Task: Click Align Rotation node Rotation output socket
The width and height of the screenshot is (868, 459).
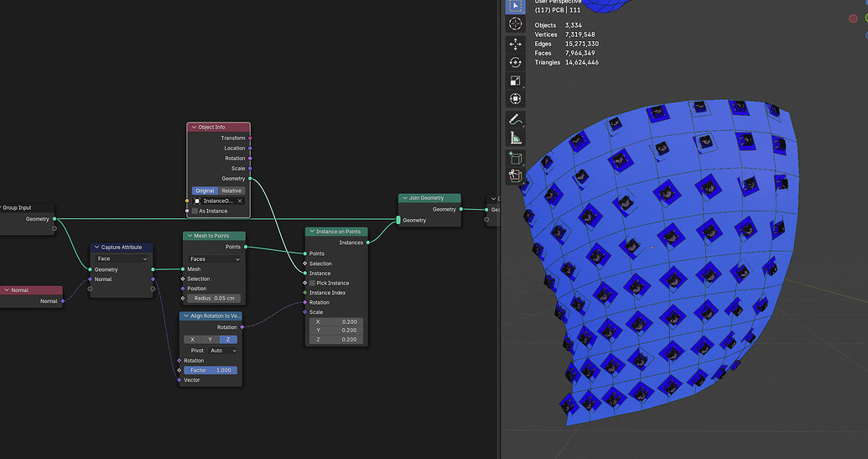Action: coord(242,327)
